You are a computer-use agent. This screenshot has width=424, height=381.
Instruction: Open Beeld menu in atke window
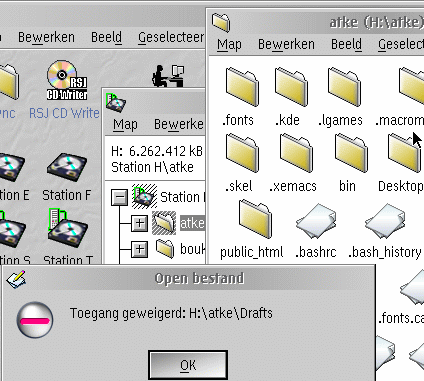[x=346, y=44]
